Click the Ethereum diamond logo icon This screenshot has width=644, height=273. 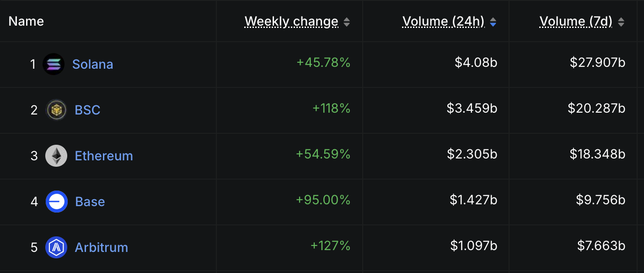pyautogui.click(x=56, y=156)
